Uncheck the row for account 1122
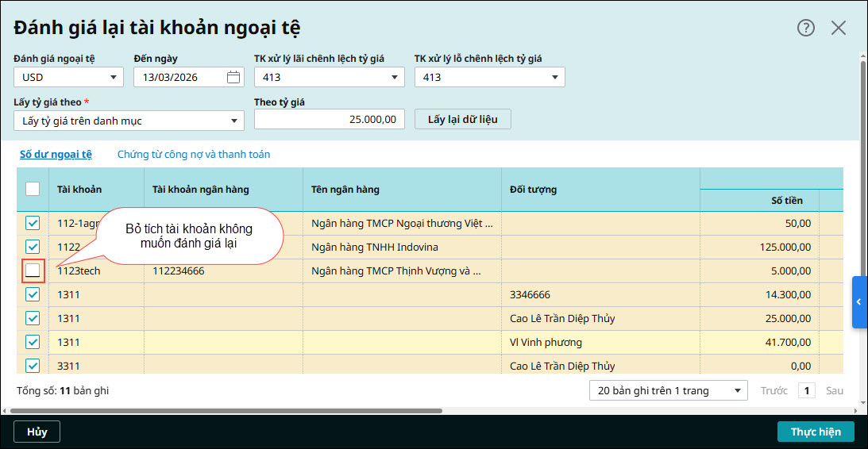868x449 pixels. click(33, 247)
